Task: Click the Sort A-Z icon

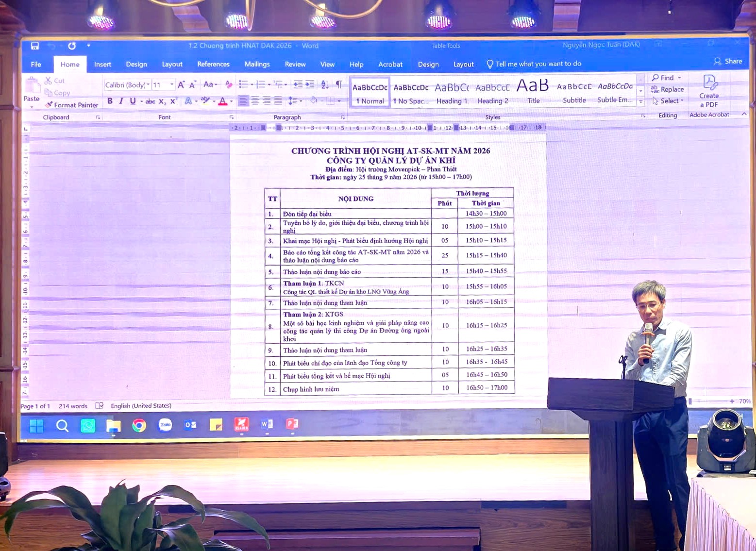Action: 325,84
